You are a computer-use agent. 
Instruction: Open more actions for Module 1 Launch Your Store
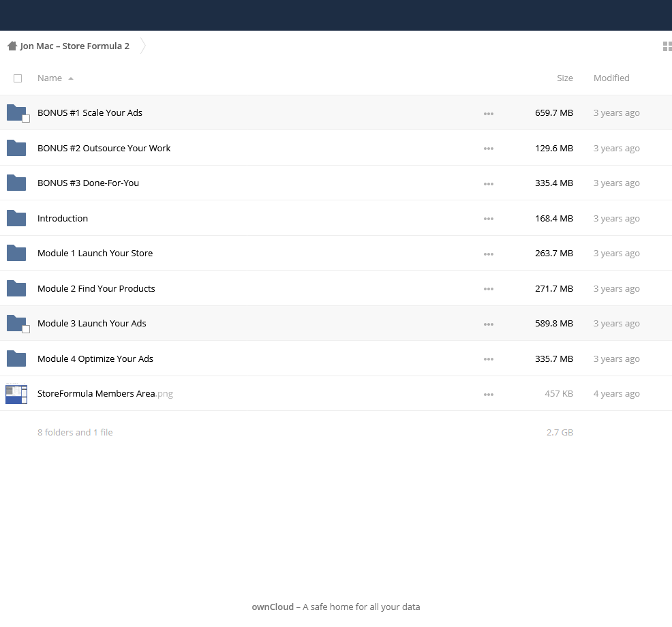pyautogui.click(x=489, y=254)
